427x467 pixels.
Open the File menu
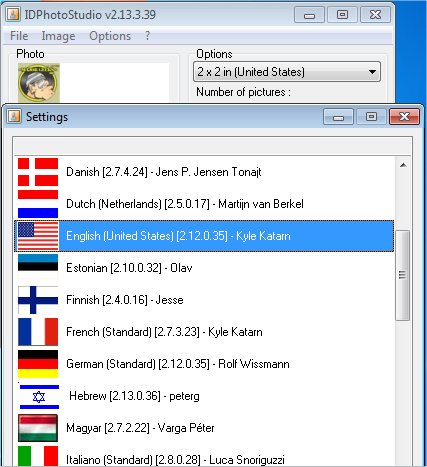[19, 36]
